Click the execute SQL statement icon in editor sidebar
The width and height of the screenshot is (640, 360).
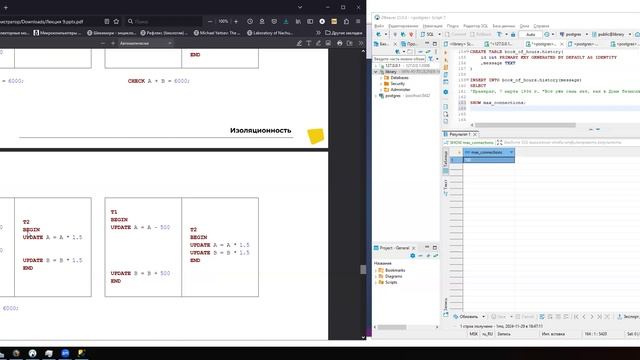tap(446, 53)
